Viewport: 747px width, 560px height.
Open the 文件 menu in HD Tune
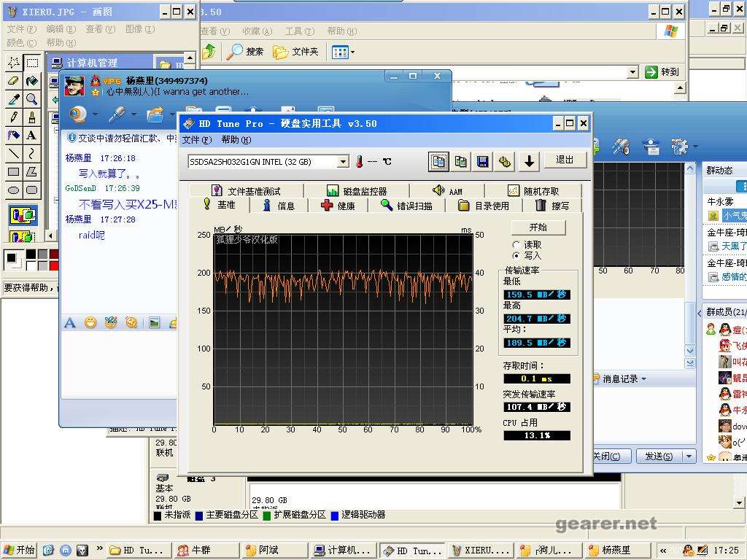[196, 140]
